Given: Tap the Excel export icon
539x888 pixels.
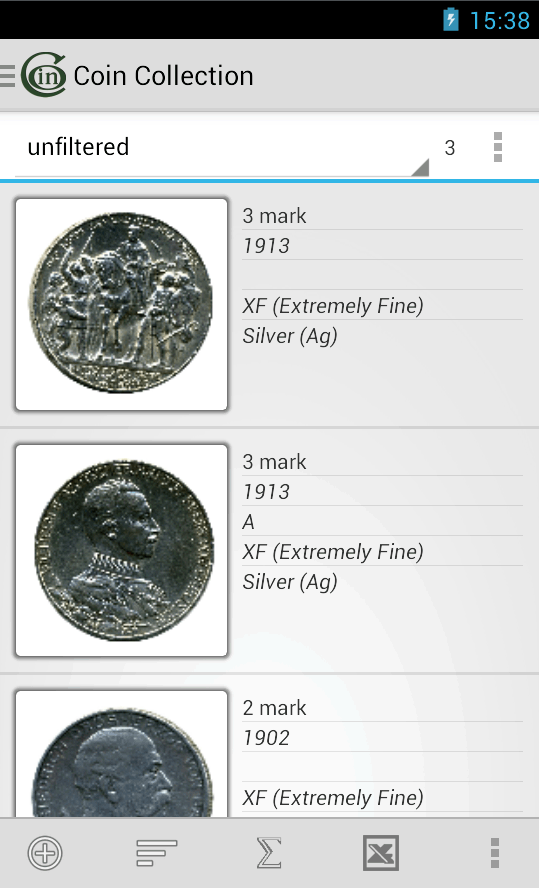Looking at the screenshot, I should [x=381, y=852].
